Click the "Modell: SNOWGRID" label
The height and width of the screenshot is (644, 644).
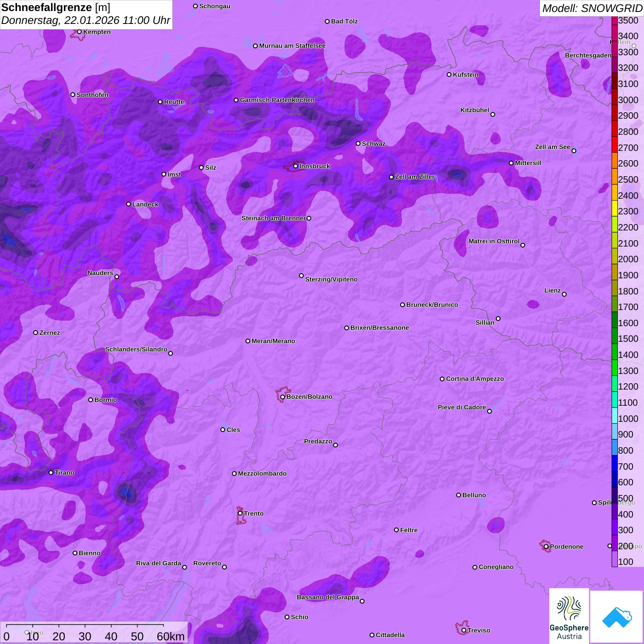(592, 8)
